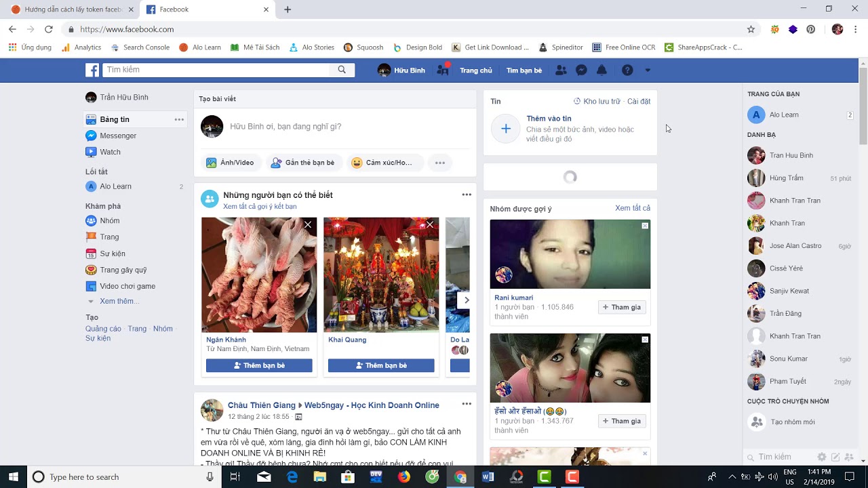Open Khai Quang profile photo

[x=381, y=274]
